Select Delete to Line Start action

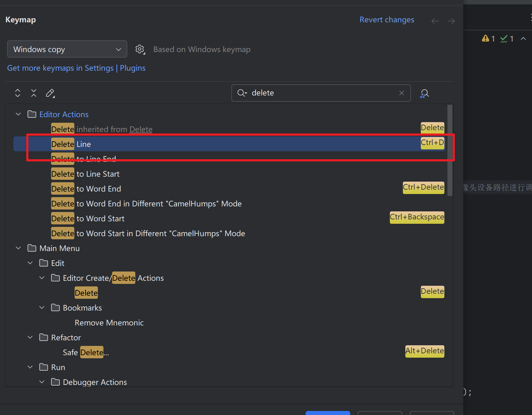tap(229, 174)
